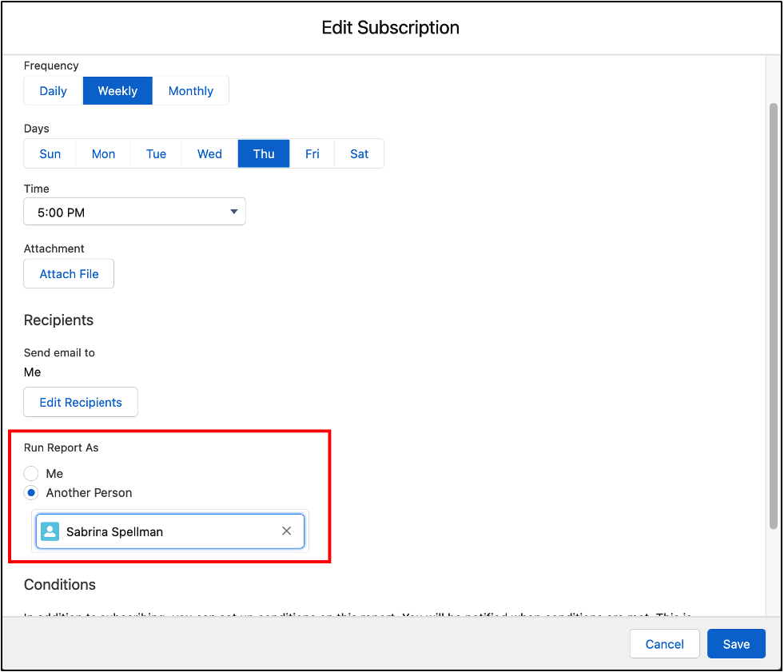
Task: Choose Sat in the Days row
Action: coord(359,154)
